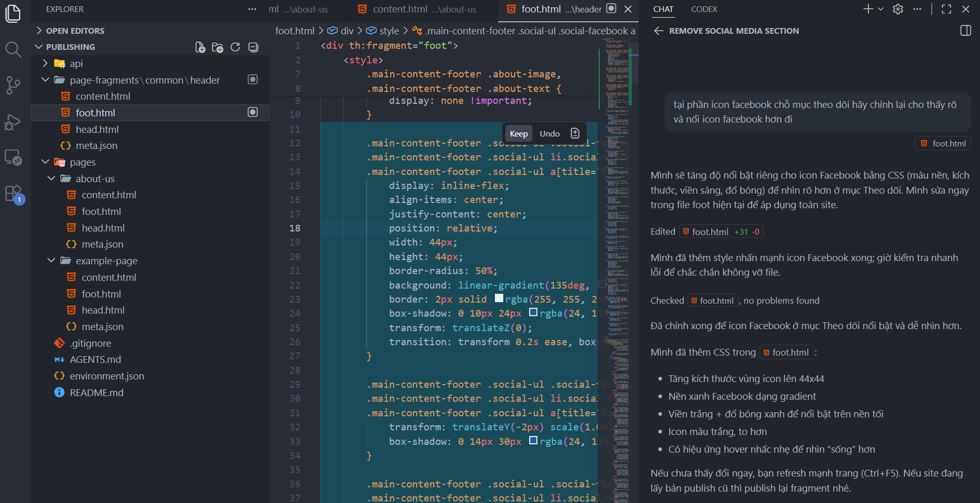Click unsaved changes dot on foot.html tab
Image resolution: width=980 pixels, height=503 pixels.
(611, 8)
